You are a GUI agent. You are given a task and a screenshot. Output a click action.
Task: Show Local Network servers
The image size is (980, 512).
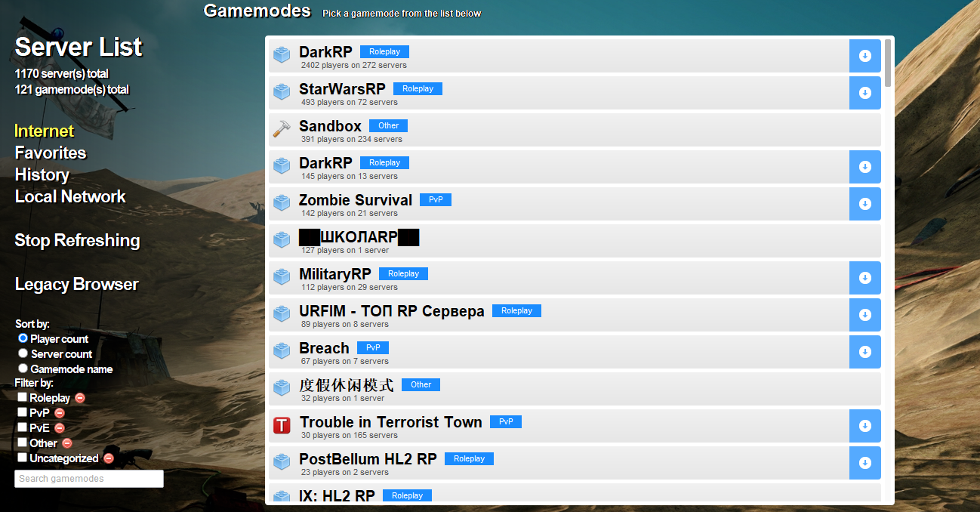coord(70,197)
